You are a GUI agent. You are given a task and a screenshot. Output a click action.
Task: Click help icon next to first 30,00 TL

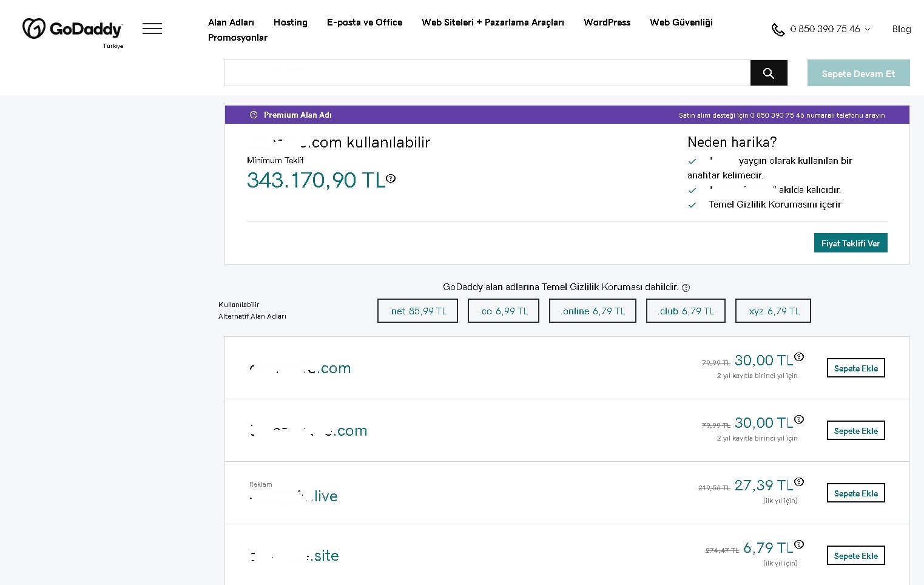click(x=799, y=357)
